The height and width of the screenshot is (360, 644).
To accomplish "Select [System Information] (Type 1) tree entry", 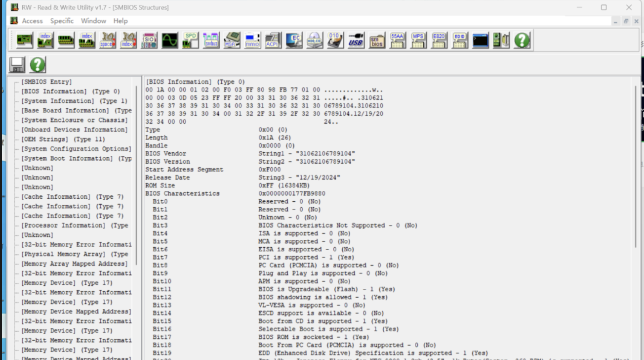I will [74, 101].
